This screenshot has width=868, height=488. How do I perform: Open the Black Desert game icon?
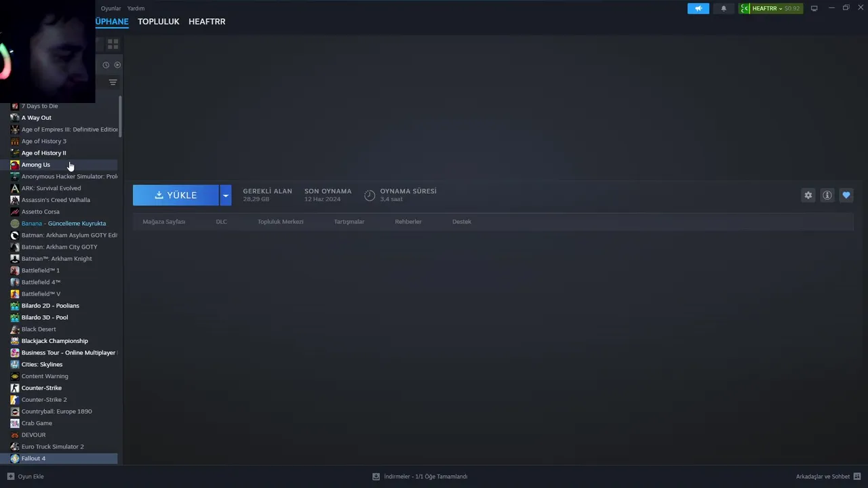[15, 329]
